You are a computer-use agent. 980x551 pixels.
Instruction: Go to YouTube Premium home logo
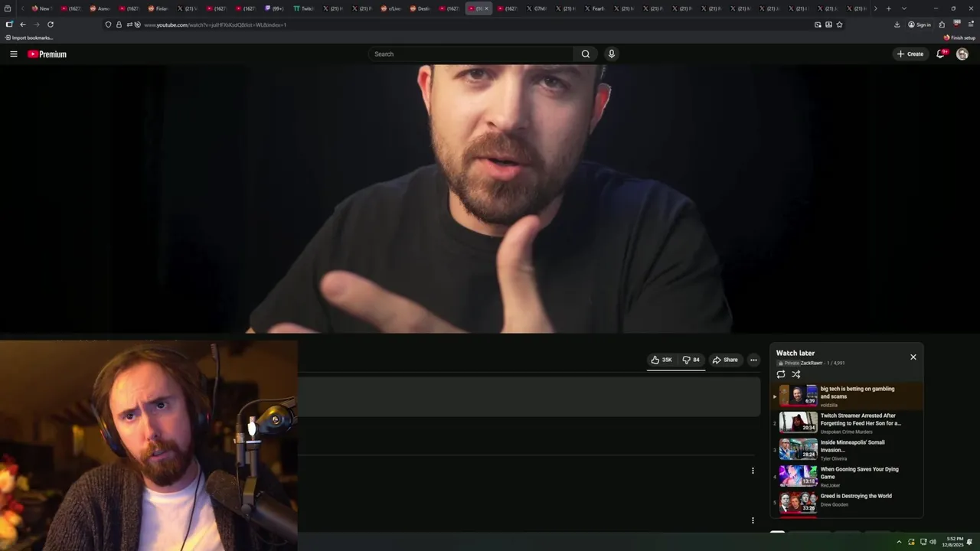[x=47, y=54]
